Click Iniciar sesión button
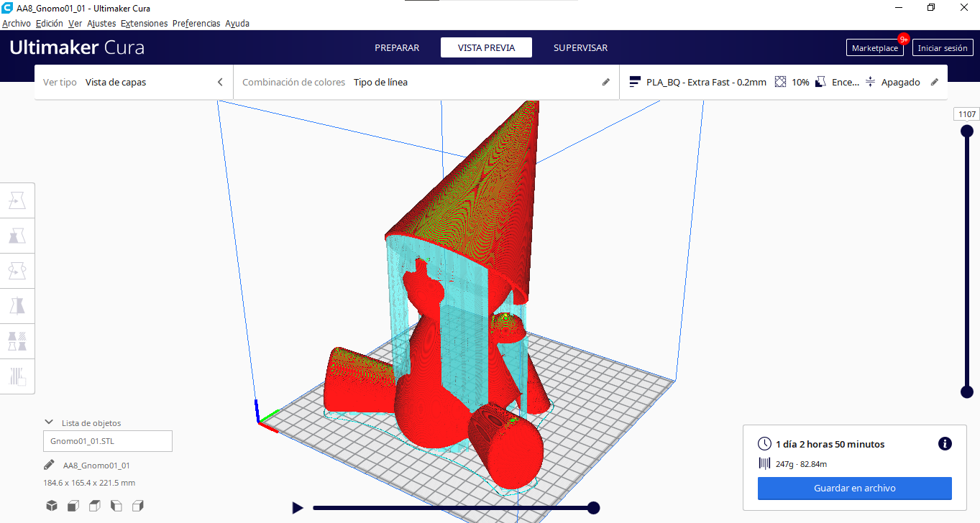 (x=943, y=48)
